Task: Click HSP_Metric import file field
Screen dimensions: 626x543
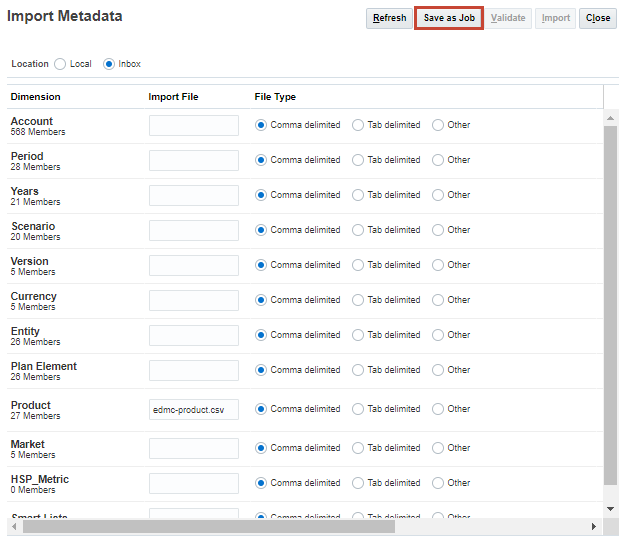Action: point(194,484)
